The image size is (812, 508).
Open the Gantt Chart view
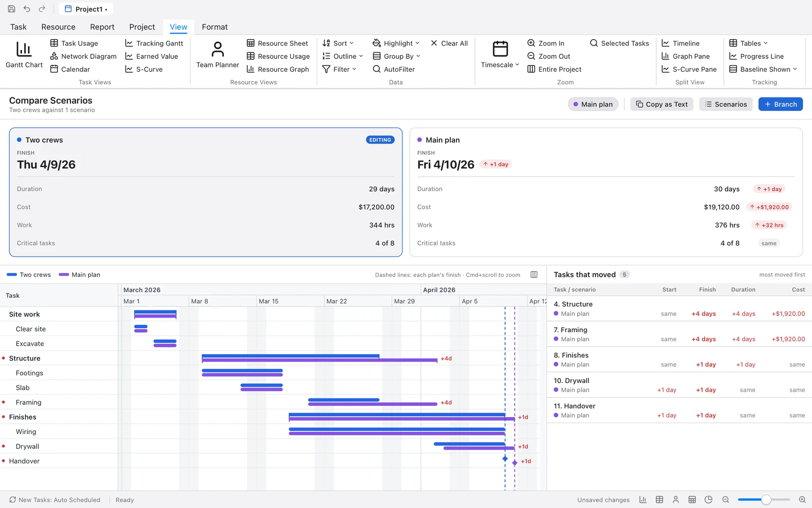pos(24,55)
